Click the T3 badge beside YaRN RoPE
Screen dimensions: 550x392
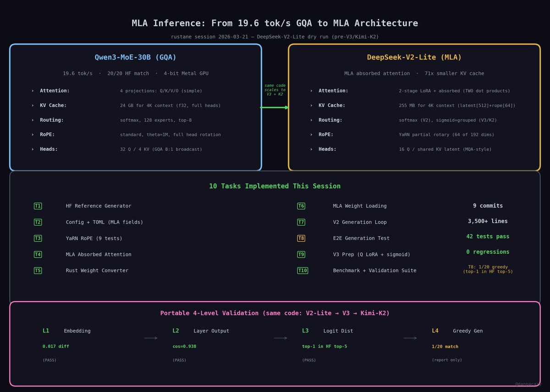point(38,238)
